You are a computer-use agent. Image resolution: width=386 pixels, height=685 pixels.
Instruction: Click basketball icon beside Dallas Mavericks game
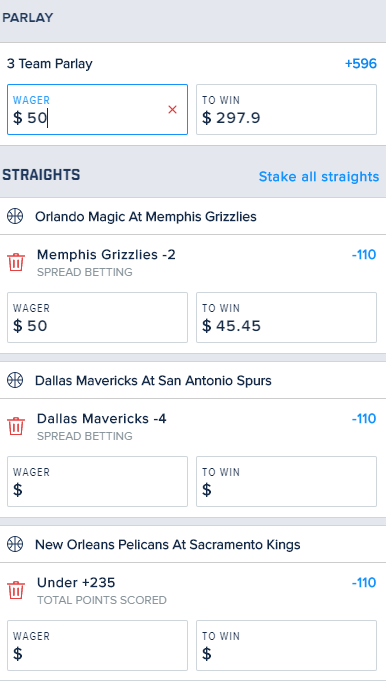[x=15, y=380]
